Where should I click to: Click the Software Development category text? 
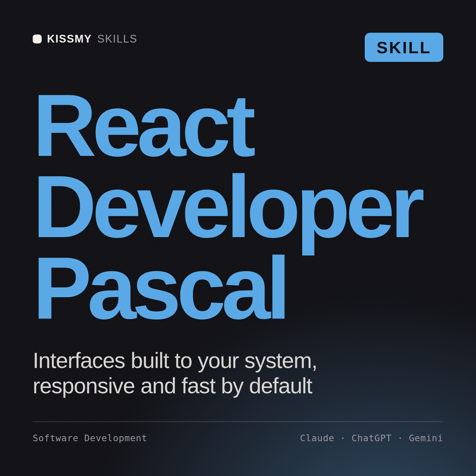90,438
